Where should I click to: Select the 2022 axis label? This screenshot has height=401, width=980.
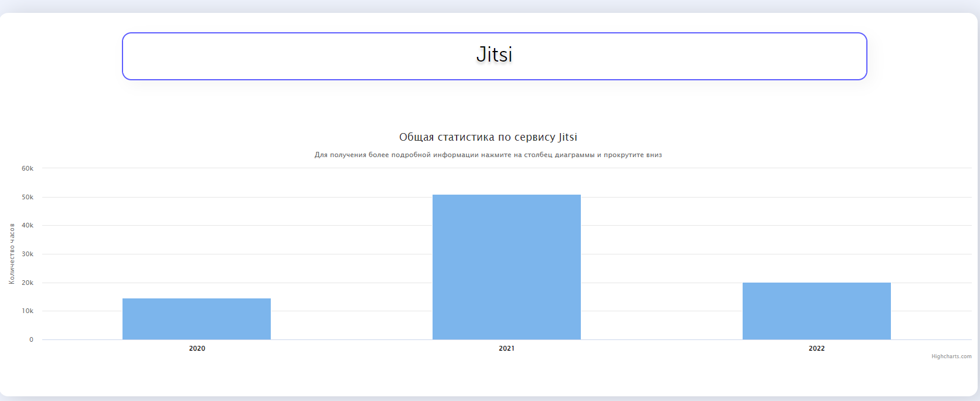point(816,348)
